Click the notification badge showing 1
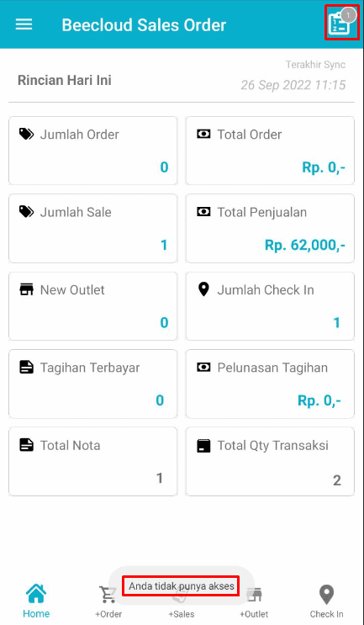 tap(349, 15)
